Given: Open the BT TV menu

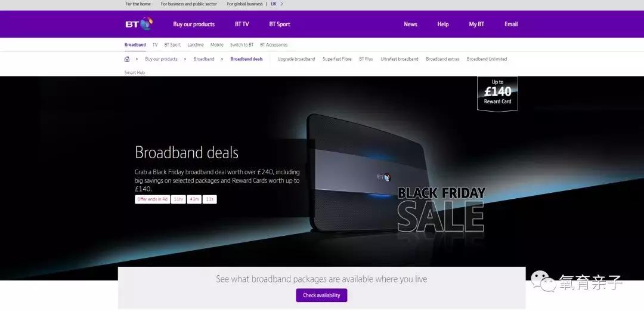Looking at the screenshot, I should [x=242, y=24].
